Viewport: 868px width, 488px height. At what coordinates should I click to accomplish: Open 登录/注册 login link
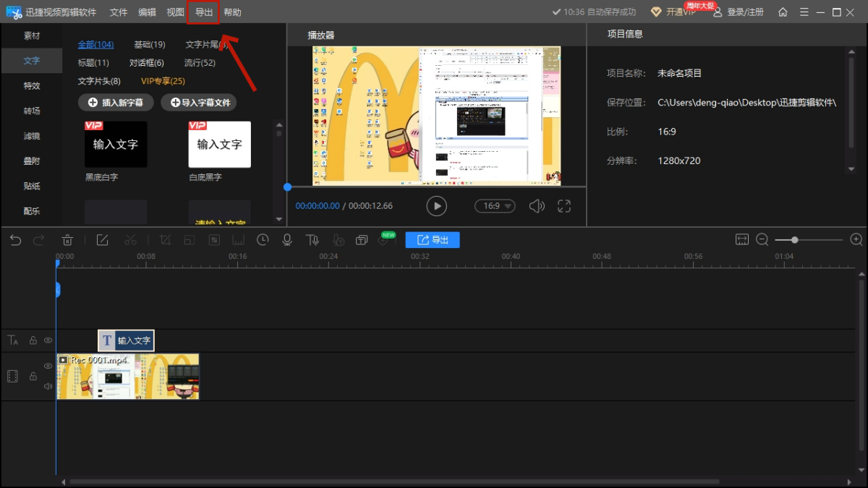point(739,12)
